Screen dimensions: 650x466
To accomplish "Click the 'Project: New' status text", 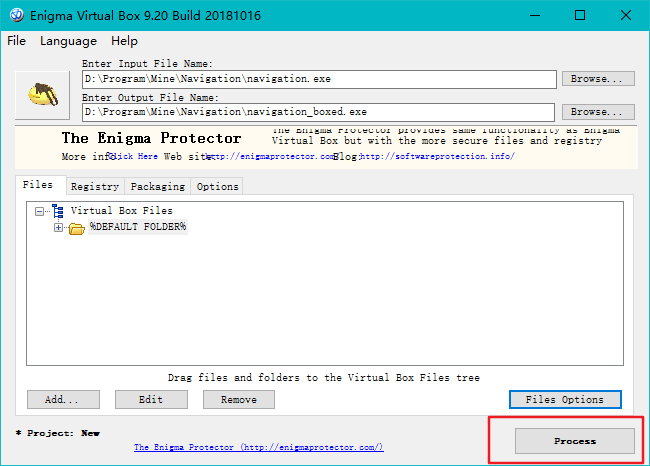I will point(58,433).
